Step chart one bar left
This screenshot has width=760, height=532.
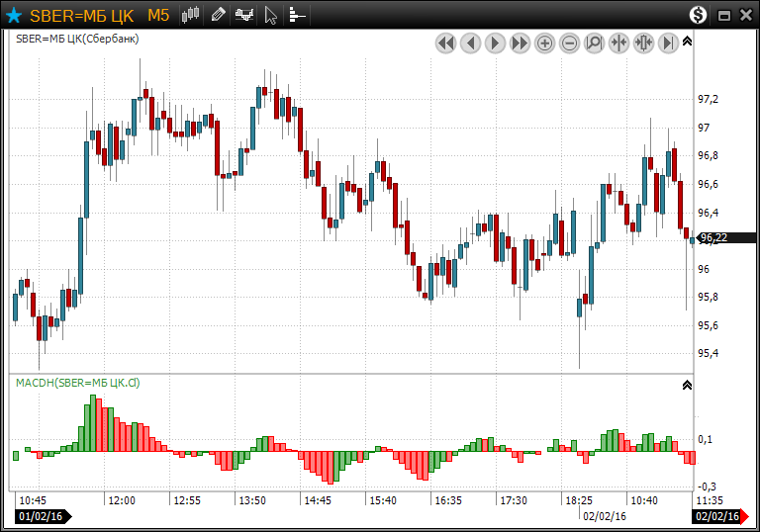(470, 43)
